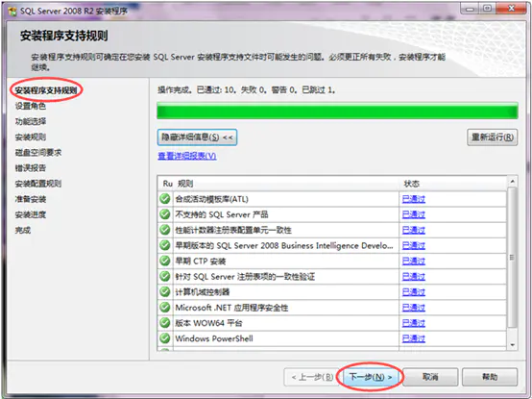
Task: Open 帮助 help button
Action: point(490,377)
